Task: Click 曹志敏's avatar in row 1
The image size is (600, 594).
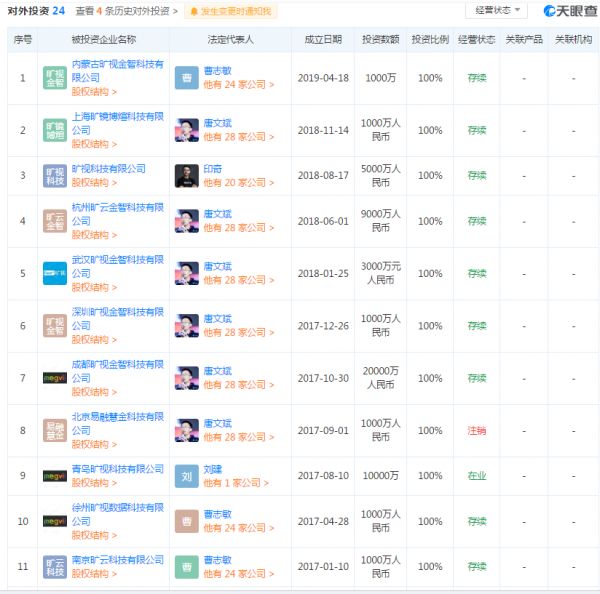Action: 187,79
